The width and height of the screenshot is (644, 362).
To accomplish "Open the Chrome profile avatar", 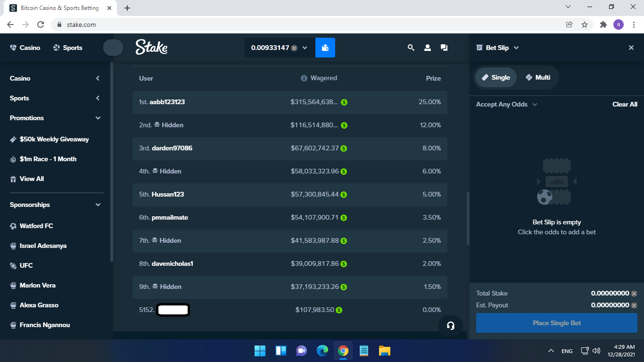I will coord(619,25).
